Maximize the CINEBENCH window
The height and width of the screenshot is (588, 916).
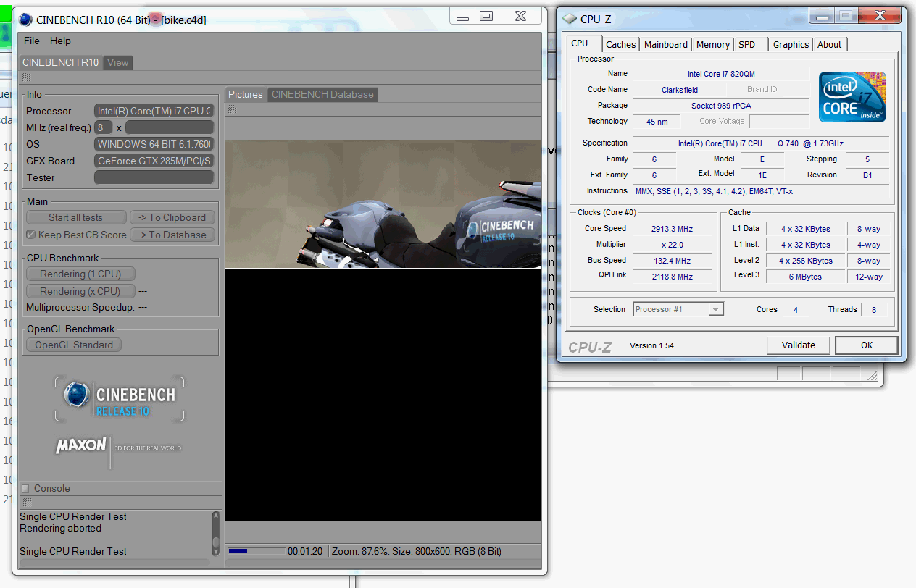pyautogui.click(x=486, y=16)
